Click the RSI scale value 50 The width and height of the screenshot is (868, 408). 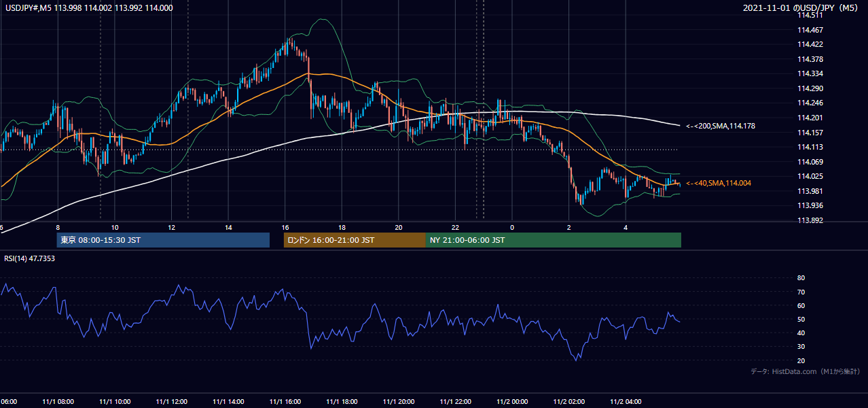801,319
